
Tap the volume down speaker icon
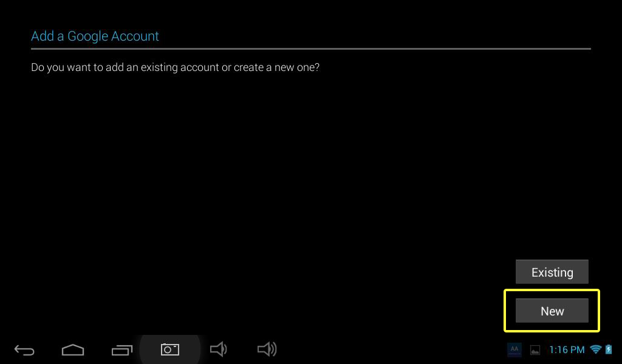[219, 349]
